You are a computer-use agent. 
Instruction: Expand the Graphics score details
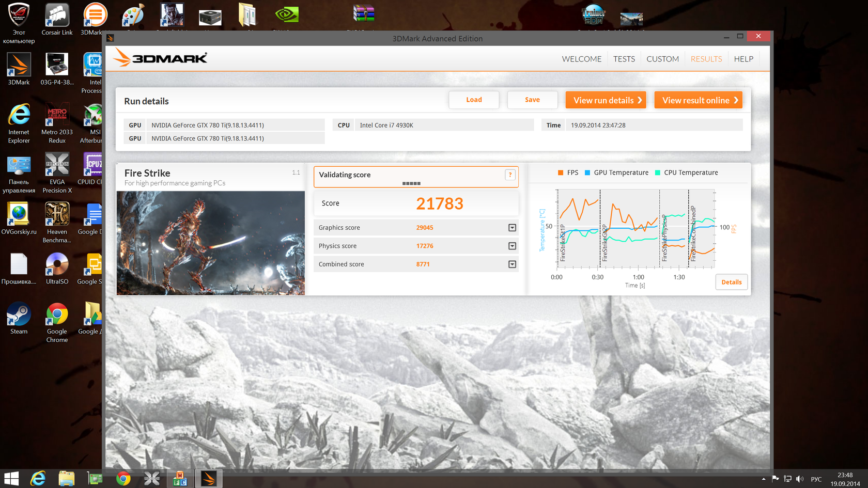[x=512, y=228]
